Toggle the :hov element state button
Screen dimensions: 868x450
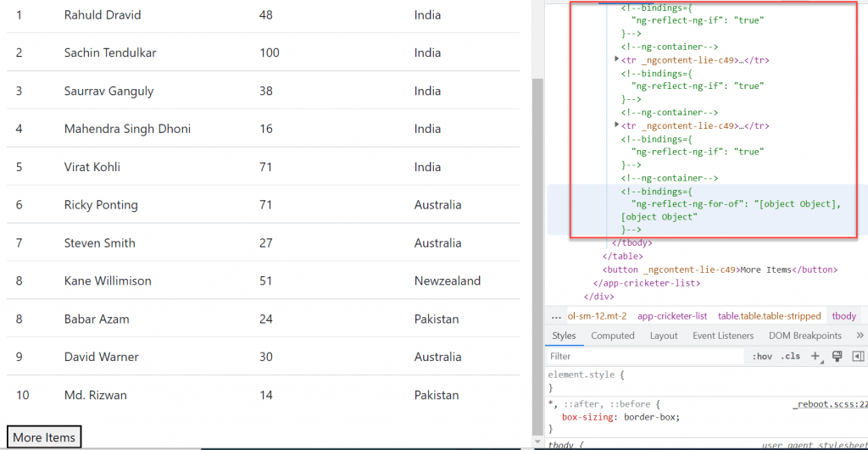coord(762,357)
